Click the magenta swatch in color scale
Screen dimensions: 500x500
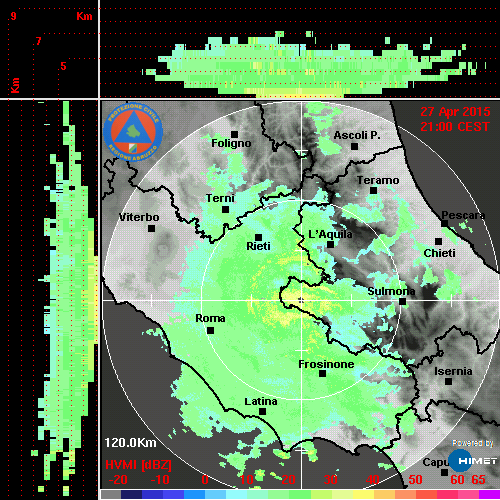point(489,494)
